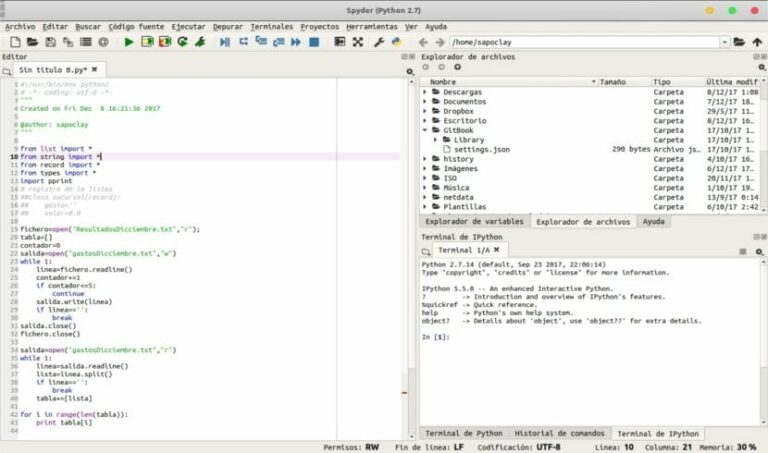Switch to the Ayuda pane tab
Viewport: 768px width, 453px height.
coord(653,221)
